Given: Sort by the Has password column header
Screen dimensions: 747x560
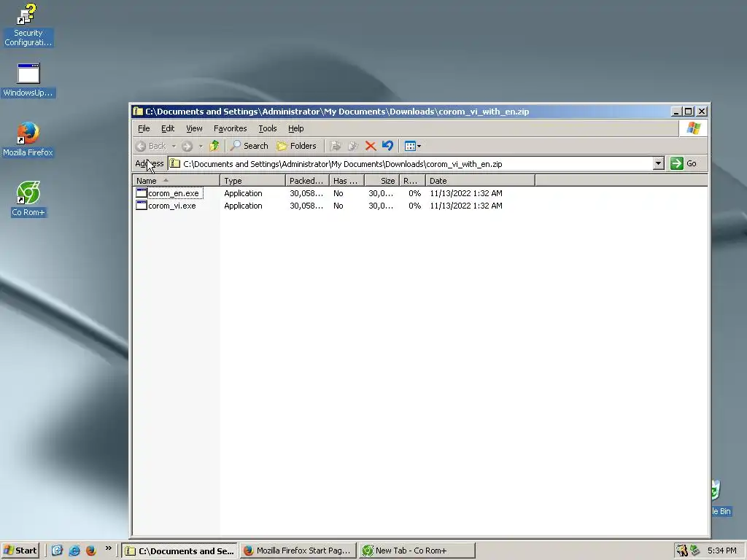Looking at the screenshot, I should 347,181.
